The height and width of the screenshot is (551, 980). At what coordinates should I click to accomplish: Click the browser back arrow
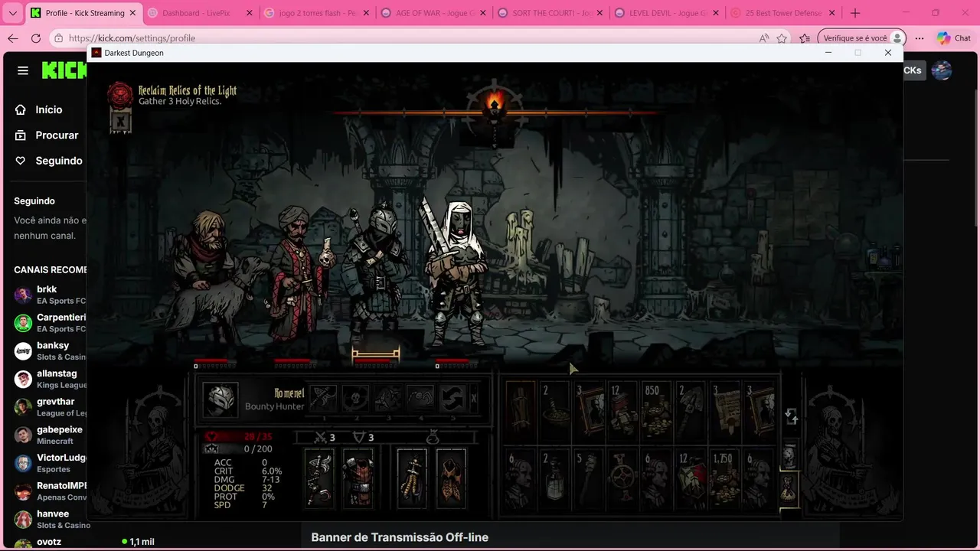[x=13, y=38]
